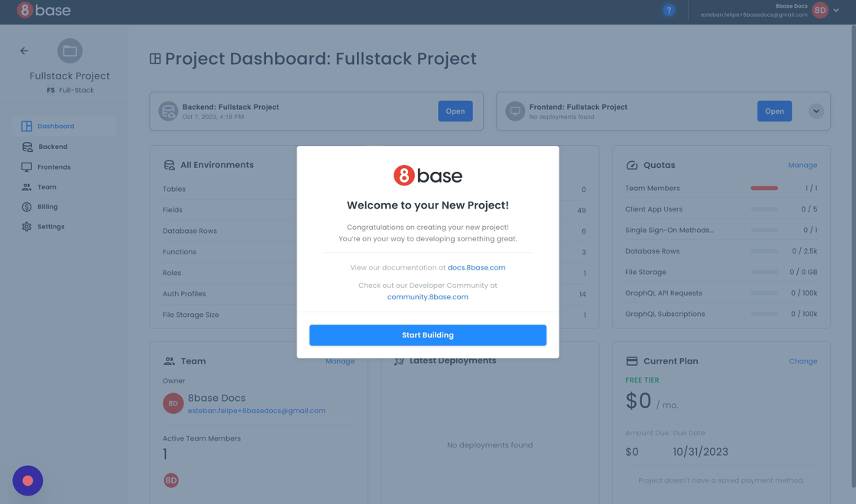Open the account dropdown arrow in header
The width and height of the screenshot is (856, 504).
pos(836,11)
